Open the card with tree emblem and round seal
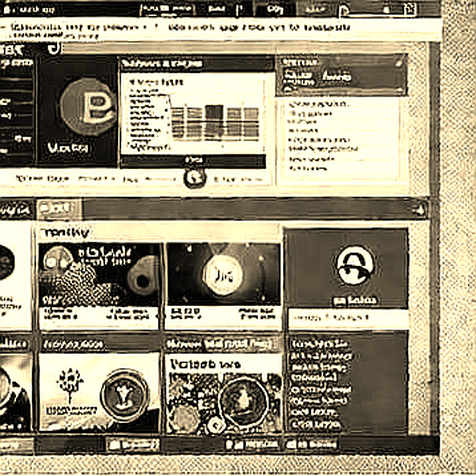 point(99,392)
